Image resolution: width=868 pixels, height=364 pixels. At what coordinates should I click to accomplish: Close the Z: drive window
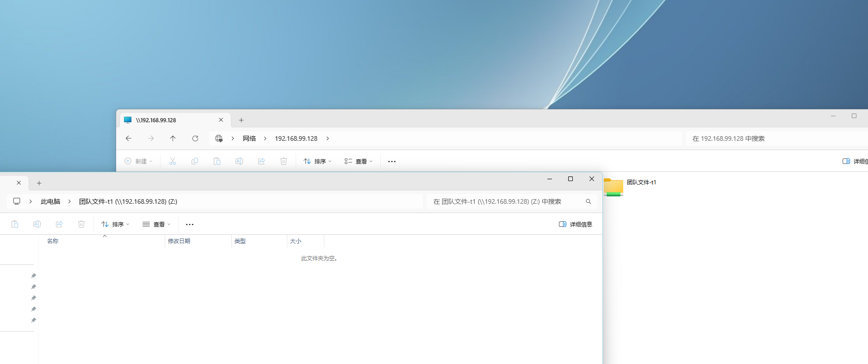[592, 179]
